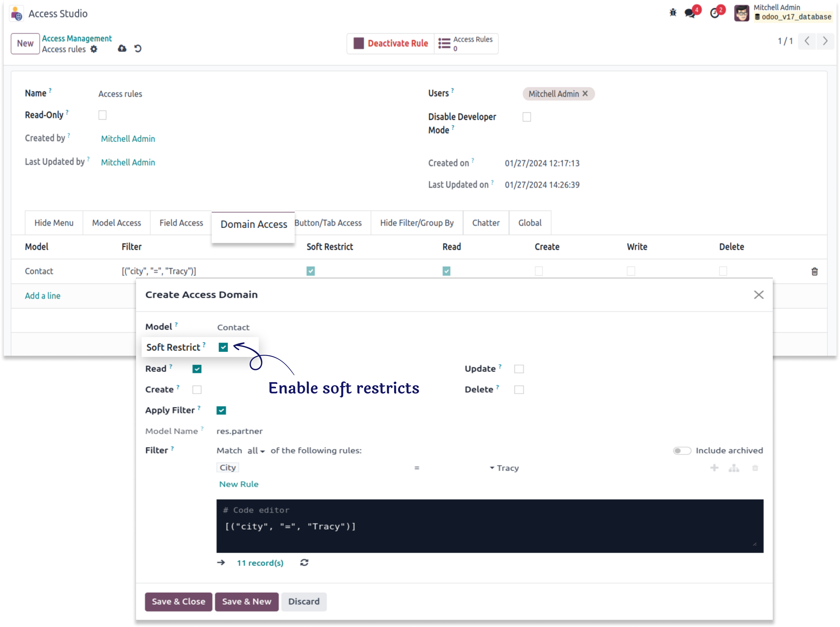The height and width of the screenshot is (627, 840).
Task: Open the activities clock icon
Action: tap(714, 13)
